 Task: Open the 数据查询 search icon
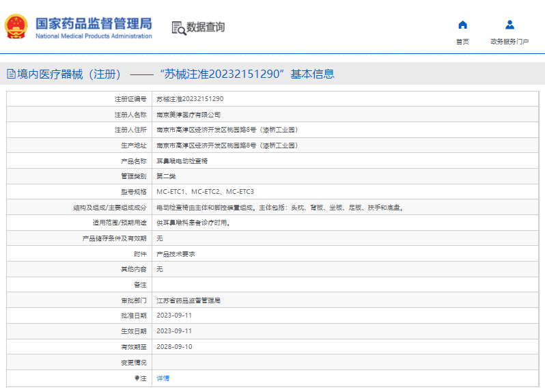(x=179, y=28)
